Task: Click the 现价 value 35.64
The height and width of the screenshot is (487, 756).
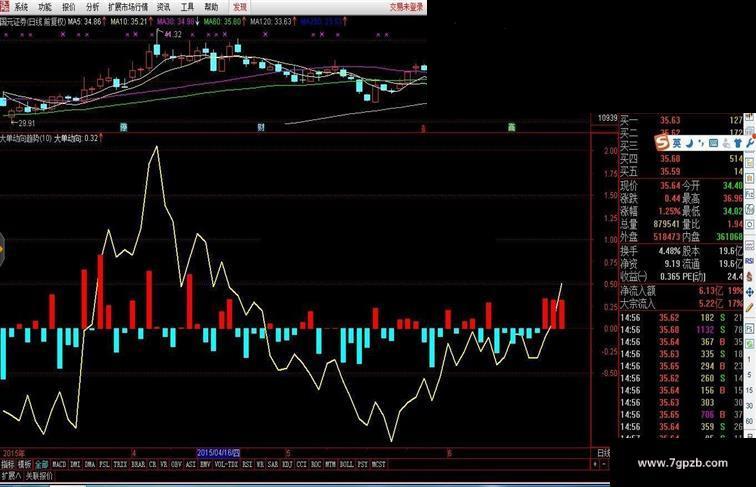Action: [x=670, y=186]
